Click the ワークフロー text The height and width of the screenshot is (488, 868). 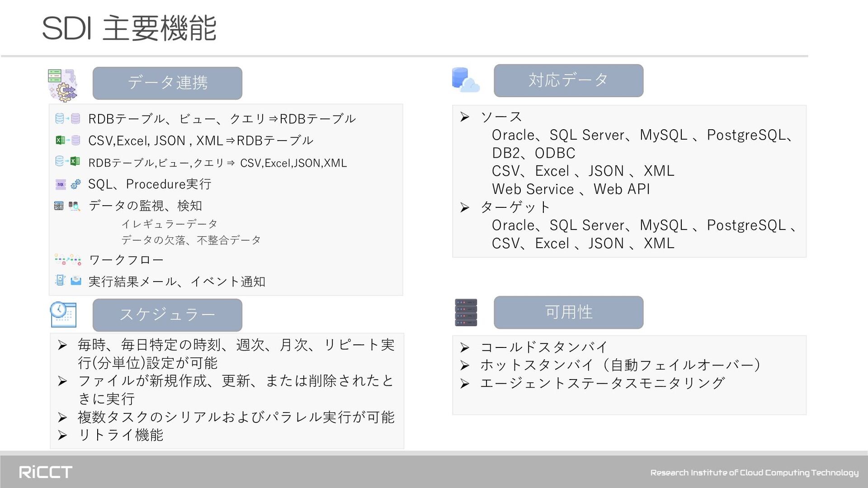coord(126,260)
